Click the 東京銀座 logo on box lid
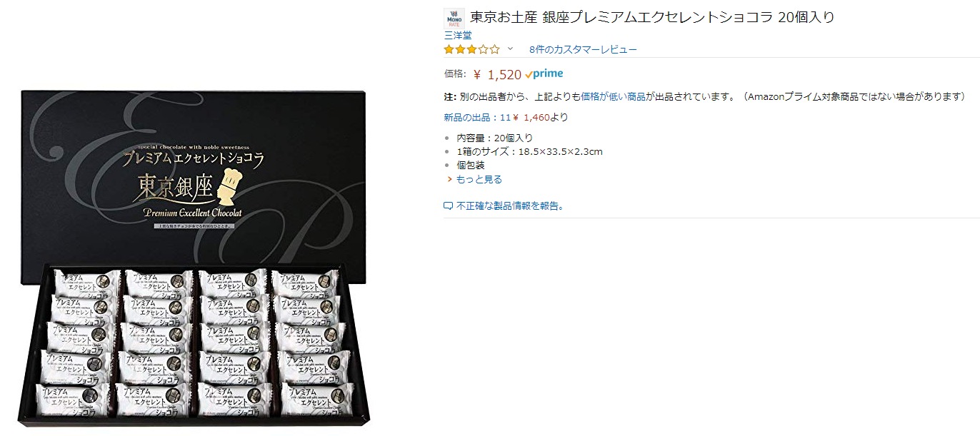This screenshot has height=436, width=980. (174, 189)
